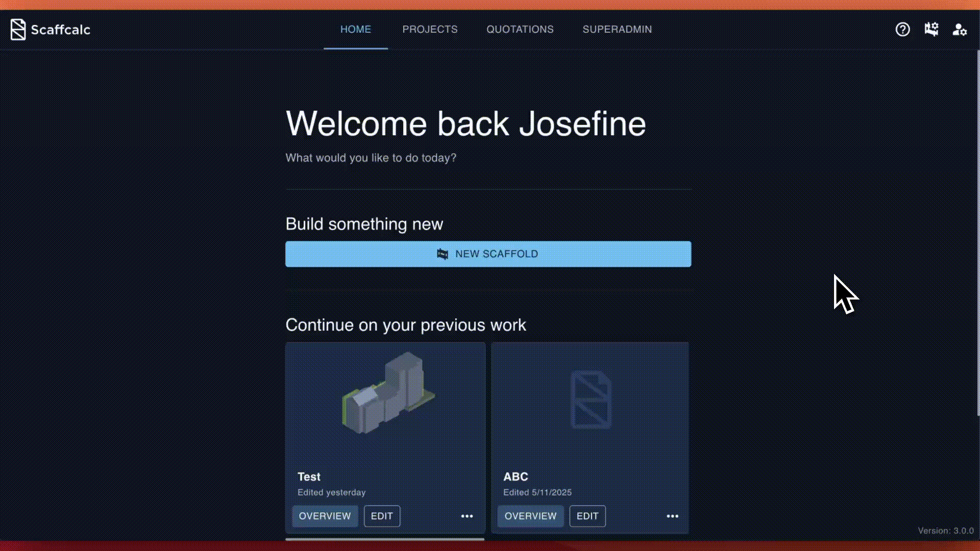Image resolution: width=980 pixels, height=551 pixels.
Task: Open three-dot menu on ABC card
Action: click(672, 516)
